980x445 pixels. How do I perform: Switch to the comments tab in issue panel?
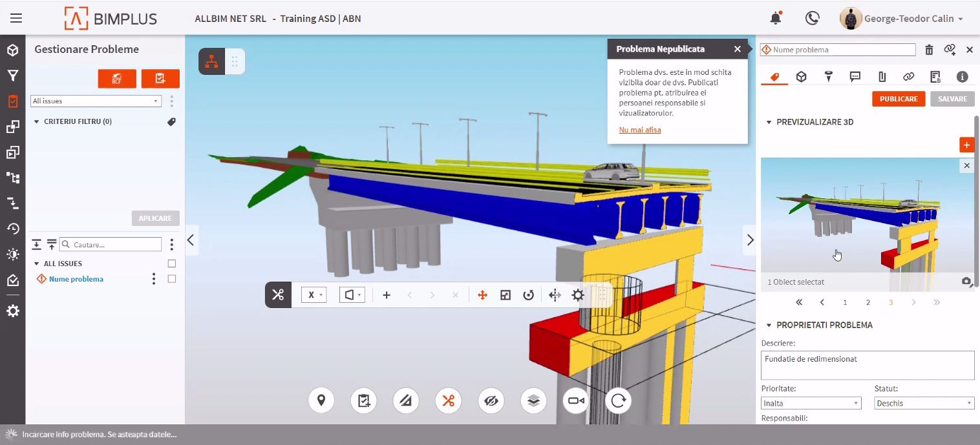pos(855,77)
